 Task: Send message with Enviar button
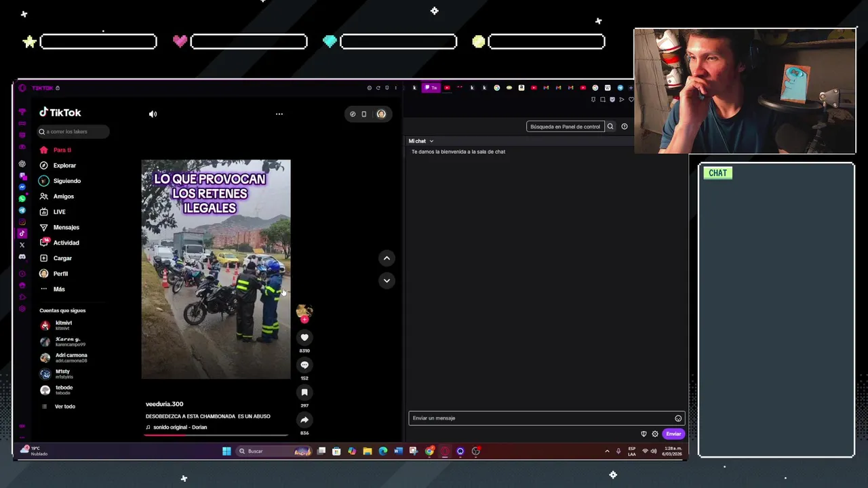(x=673, y=434)
